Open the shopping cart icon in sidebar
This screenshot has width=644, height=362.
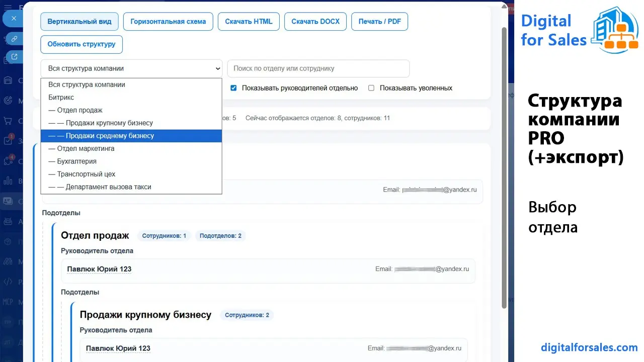click(9, 121)
